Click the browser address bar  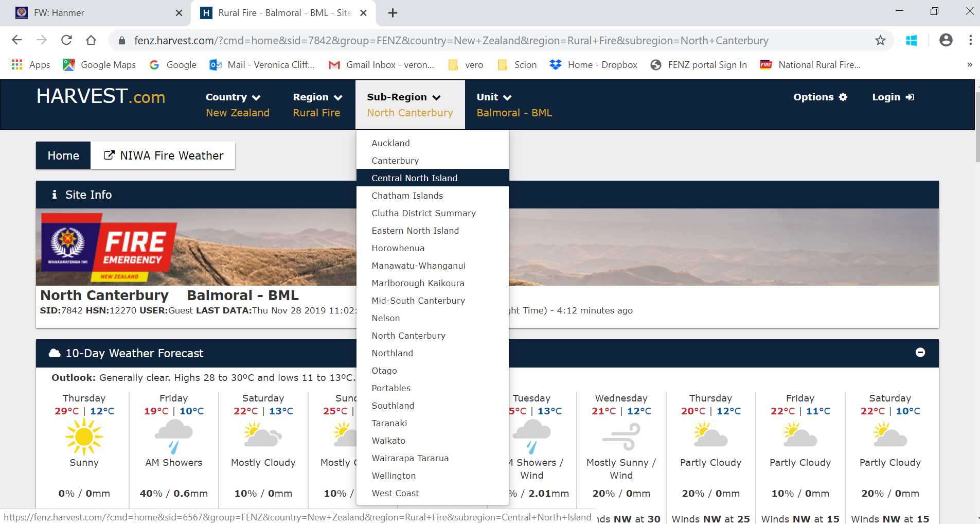(451, 40)
